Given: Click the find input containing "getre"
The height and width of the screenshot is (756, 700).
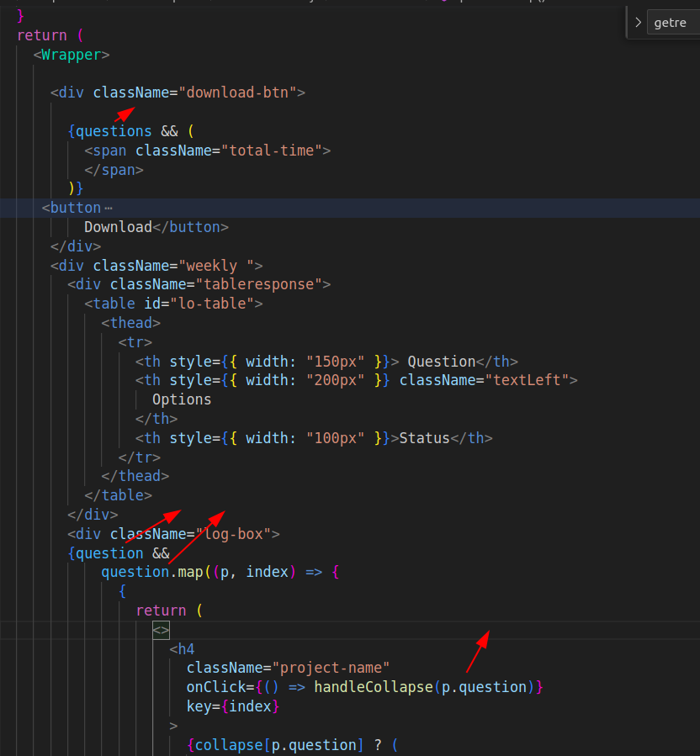Looking at the screenshot, I should tap(672, 23).
